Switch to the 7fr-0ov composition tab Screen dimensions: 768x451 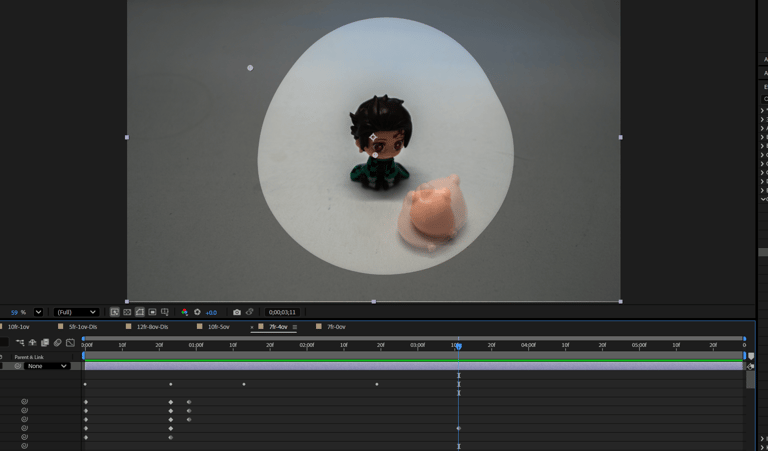[336, 327]
